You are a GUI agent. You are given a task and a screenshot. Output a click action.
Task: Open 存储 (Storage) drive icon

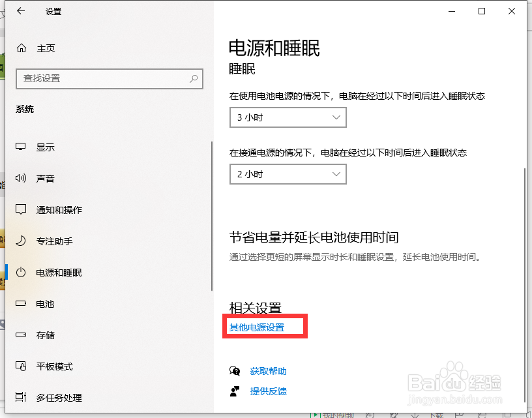[x=20, y=335]
